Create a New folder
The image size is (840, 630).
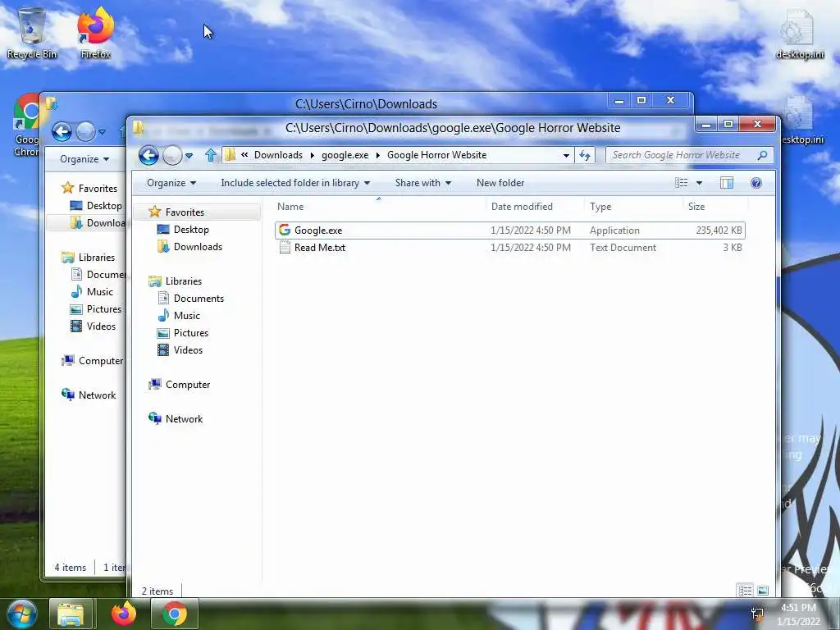[x=500, y=183]
